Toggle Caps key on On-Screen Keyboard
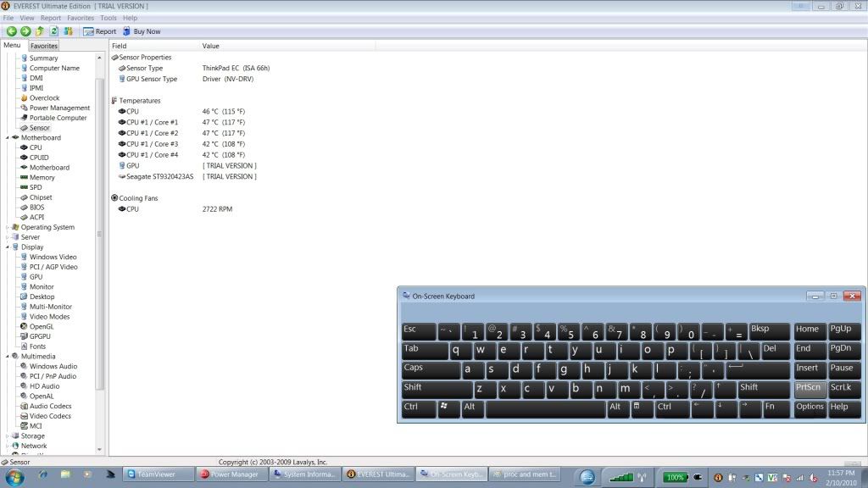 pos(431,370)
